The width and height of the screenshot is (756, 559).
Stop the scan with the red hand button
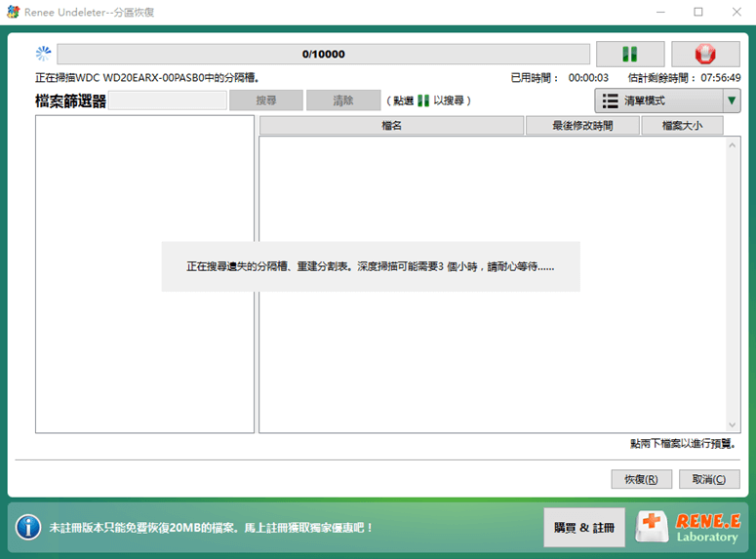(705, 54)
